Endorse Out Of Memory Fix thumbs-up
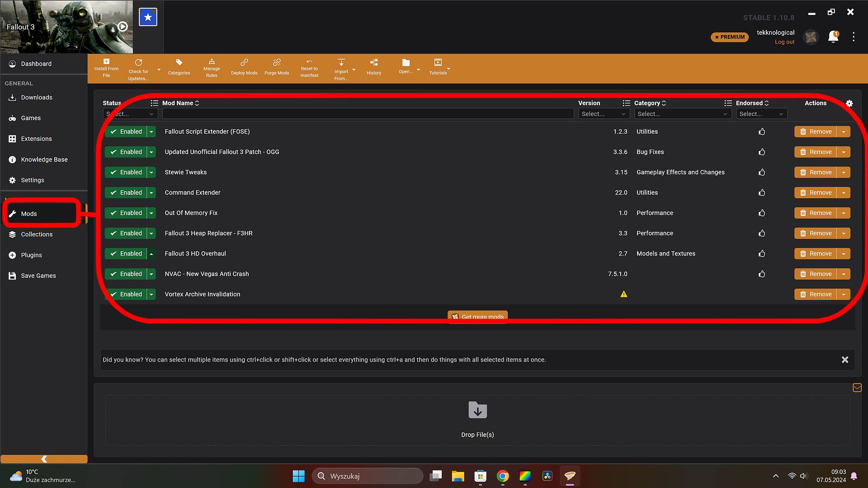The image size is (868, 488). [762, 213]
